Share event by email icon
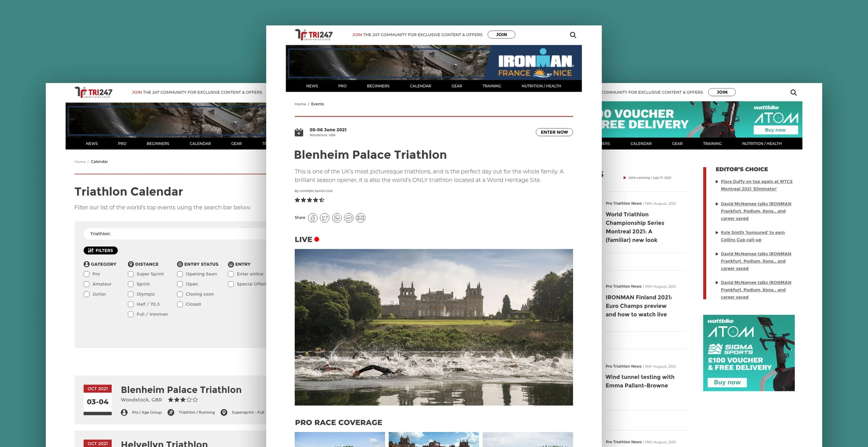 361,218
